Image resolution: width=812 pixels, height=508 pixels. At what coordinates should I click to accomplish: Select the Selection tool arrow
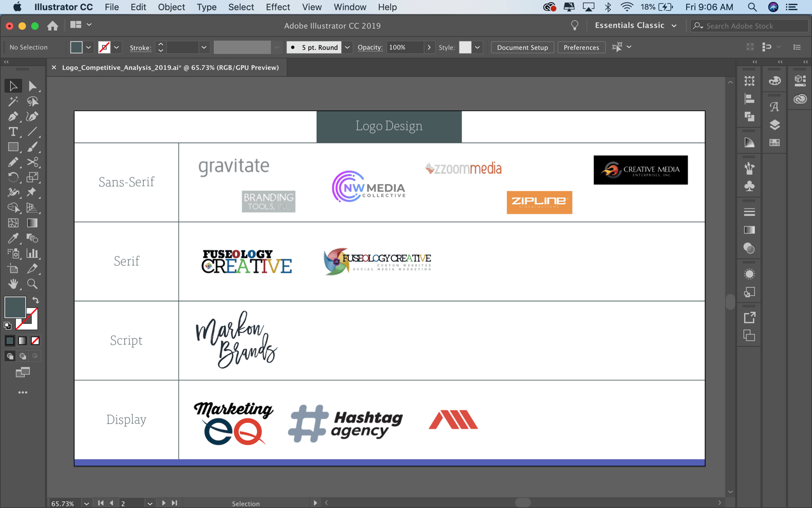click(x=13, y=86)
